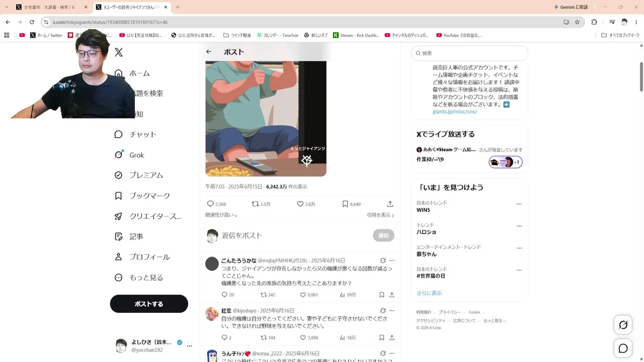Open the giants.jp/misc/sns/ link
644x362 pixels.
click(455, 112)
